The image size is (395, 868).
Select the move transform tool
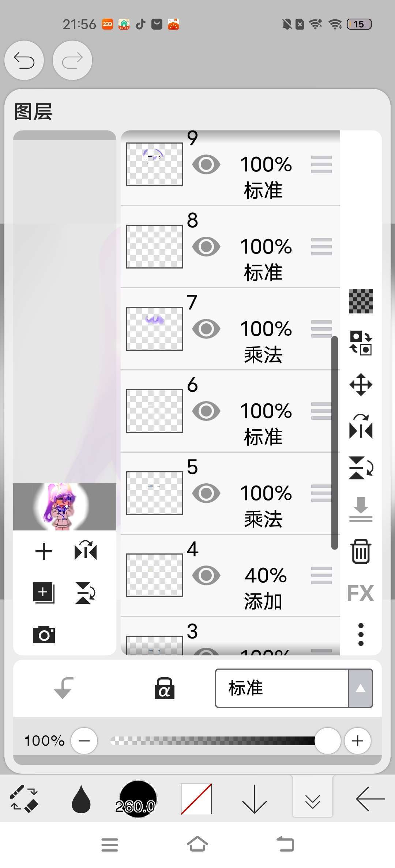click(361, 384)
